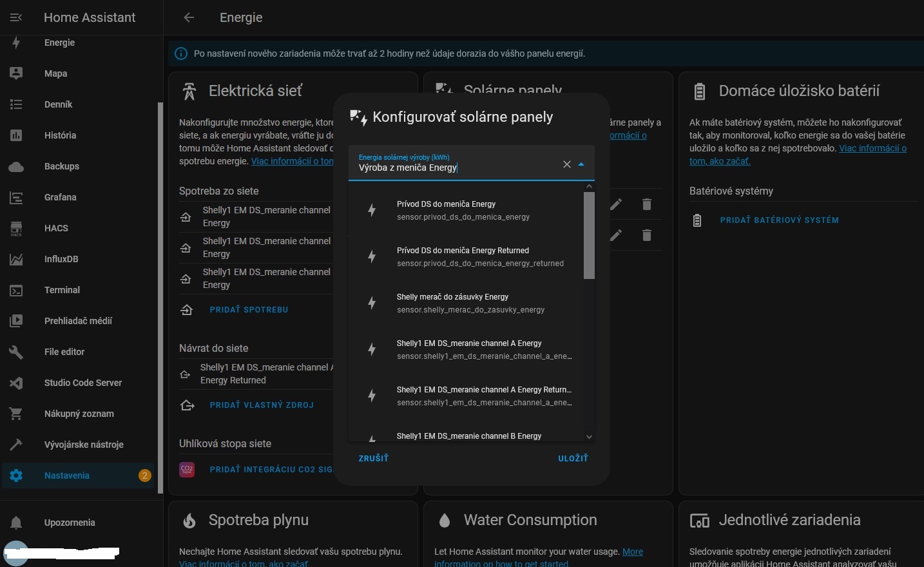Viewport: 924px width, 567px height.
Task: Click the File editor wrench icon
Action: pyautogui.click(x=16, y=352)
